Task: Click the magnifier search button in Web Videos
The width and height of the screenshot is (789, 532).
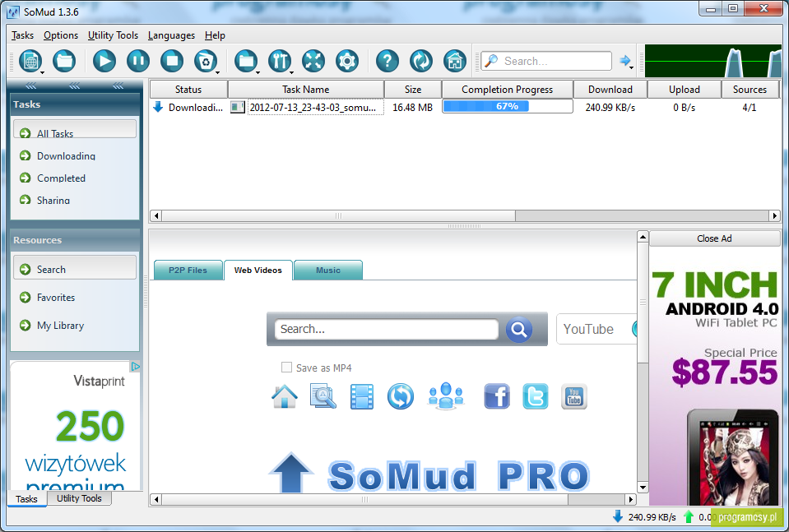Action: coord(519,330)
